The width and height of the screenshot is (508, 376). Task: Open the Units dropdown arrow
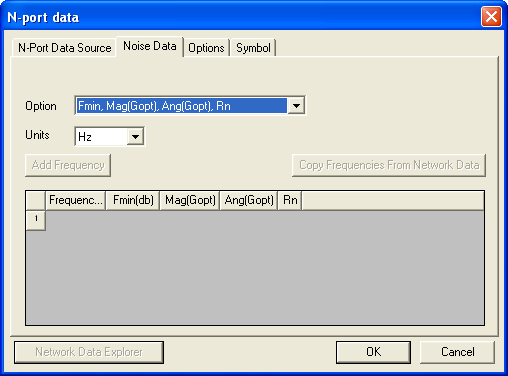[x=135, y=136]
